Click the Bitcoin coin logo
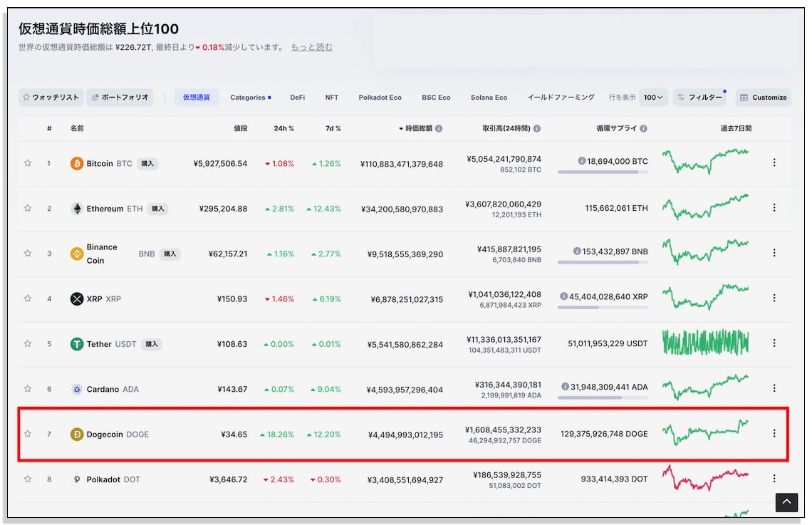This screenshot has height=525, width=812. tap(77, 164)
